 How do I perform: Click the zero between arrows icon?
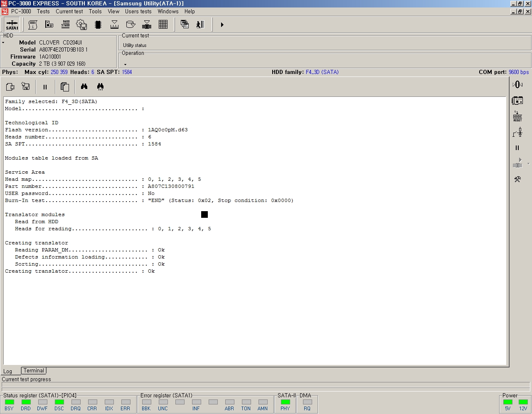coord(517,84)
